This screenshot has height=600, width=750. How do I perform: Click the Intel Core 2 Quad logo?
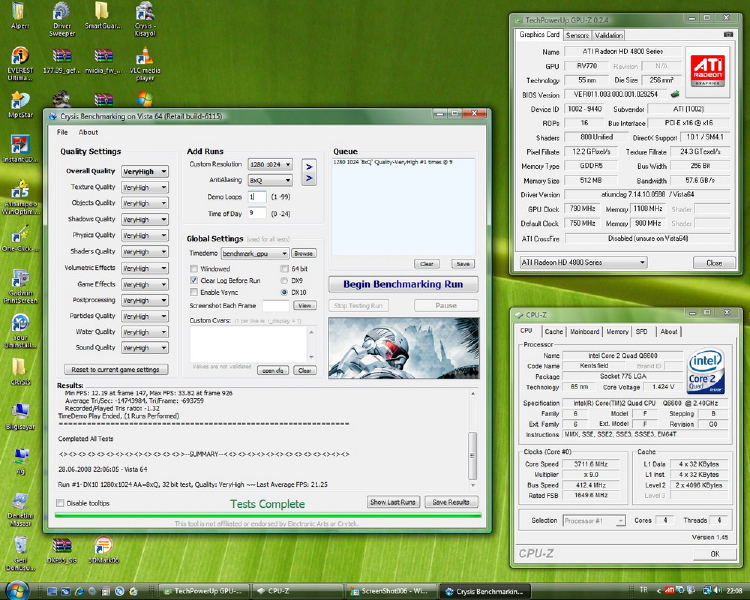pos(706,373)
